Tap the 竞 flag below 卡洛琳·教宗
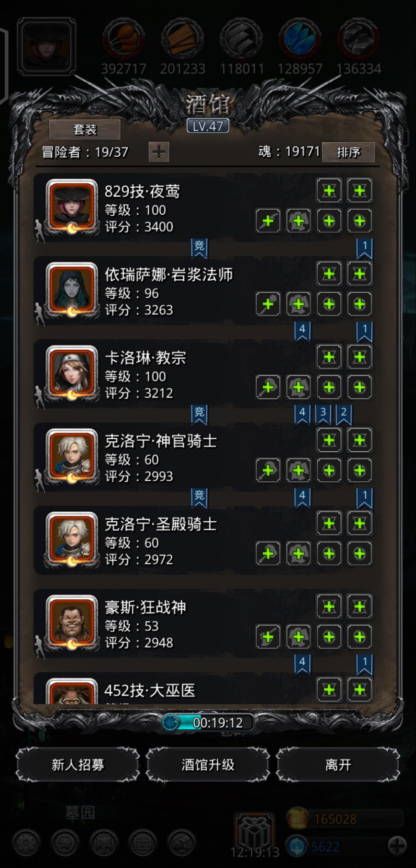This screenshot has width=416, height=868. (199, 414)
